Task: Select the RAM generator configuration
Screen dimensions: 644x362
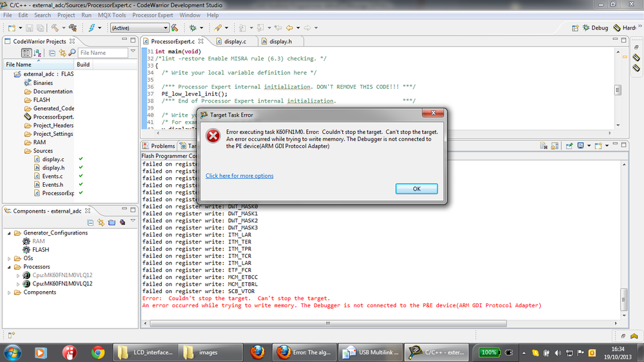Action: click(39, 242)
